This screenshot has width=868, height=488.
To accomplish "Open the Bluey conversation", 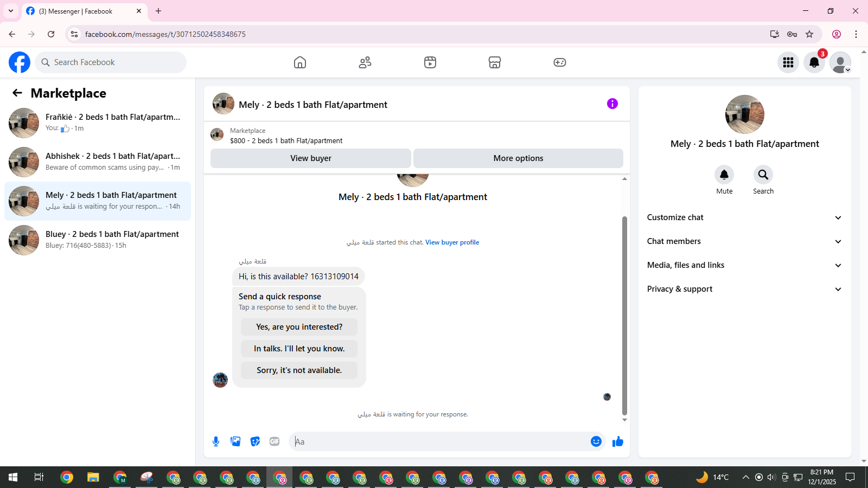I will 98,240.
